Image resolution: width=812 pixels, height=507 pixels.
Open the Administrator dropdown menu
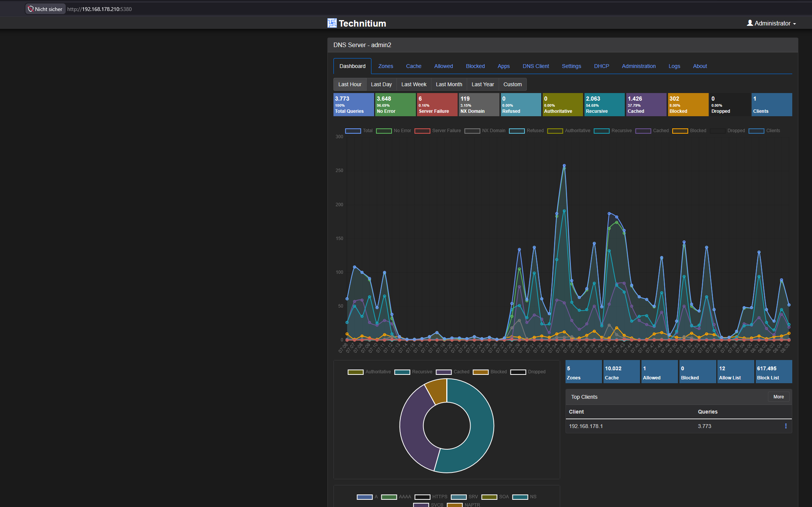point(771,23)
